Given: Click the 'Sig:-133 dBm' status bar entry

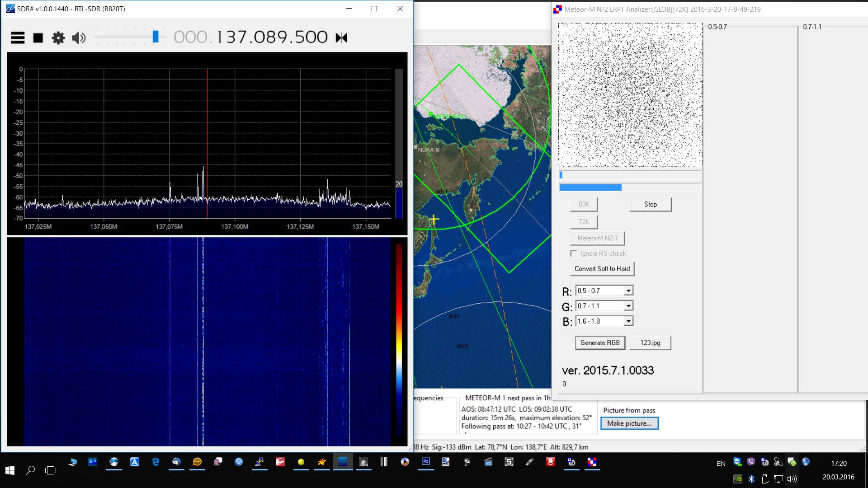Looking at the screenshot, I should pos(451,447).
